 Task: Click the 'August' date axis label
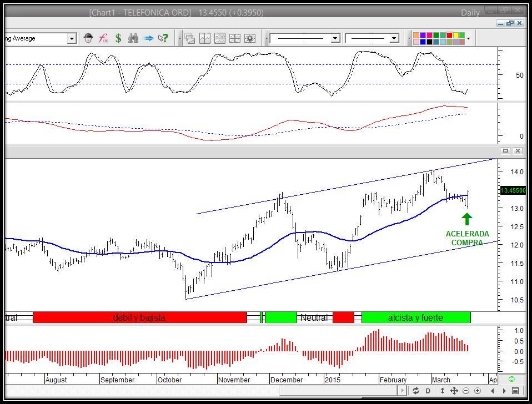click(56, 380)
